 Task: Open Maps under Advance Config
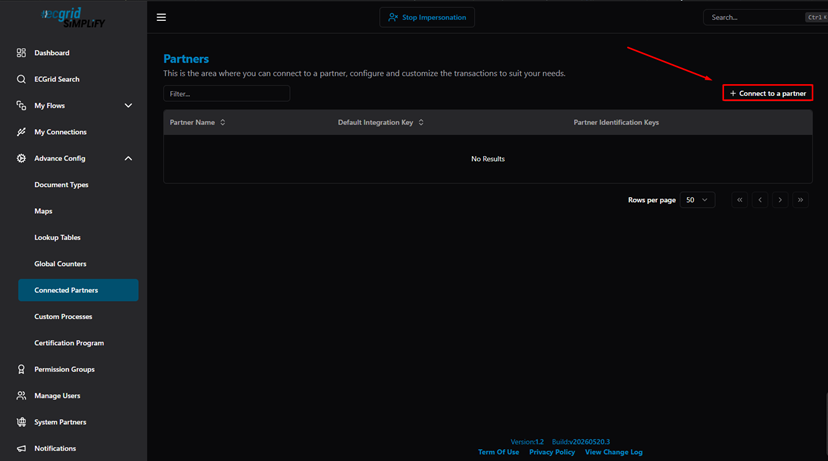click(x=43, y=211)
